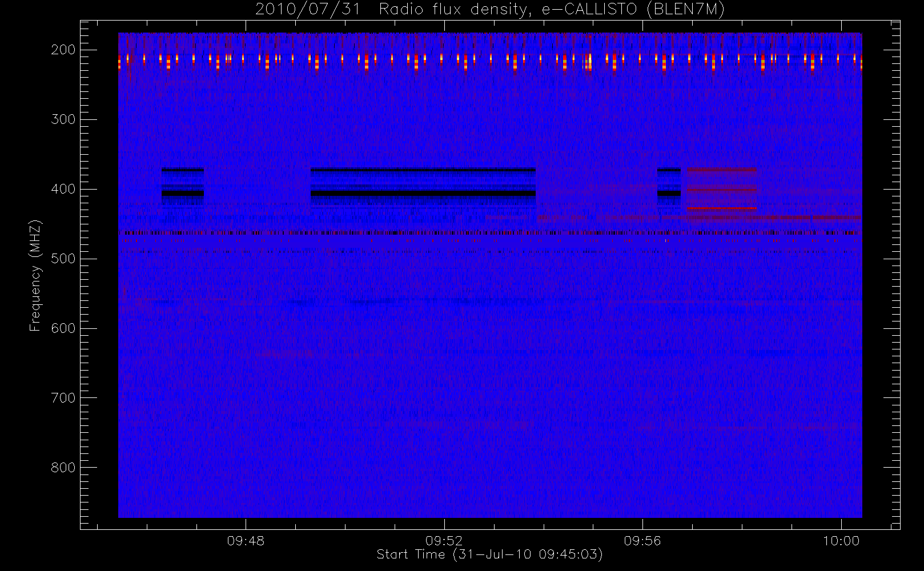This screenshot has width=924, height=571.
Task: Click the 200 frequency tick label
Action: pyautogui.click(x=63, y=50)
